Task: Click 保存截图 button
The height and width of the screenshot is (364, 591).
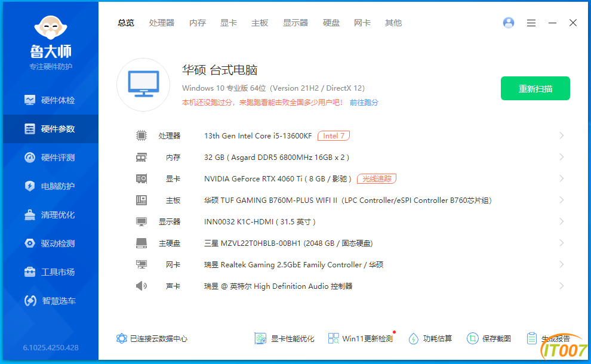Action: 489,339
